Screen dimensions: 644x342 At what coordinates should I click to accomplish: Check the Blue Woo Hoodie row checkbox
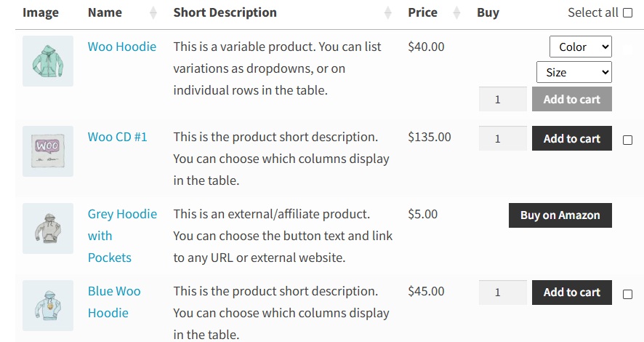(627, 295)
